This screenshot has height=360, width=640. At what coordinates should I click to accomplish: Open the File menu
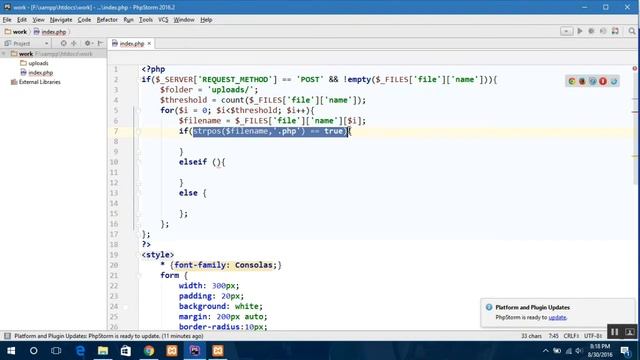tap(7, 20)
